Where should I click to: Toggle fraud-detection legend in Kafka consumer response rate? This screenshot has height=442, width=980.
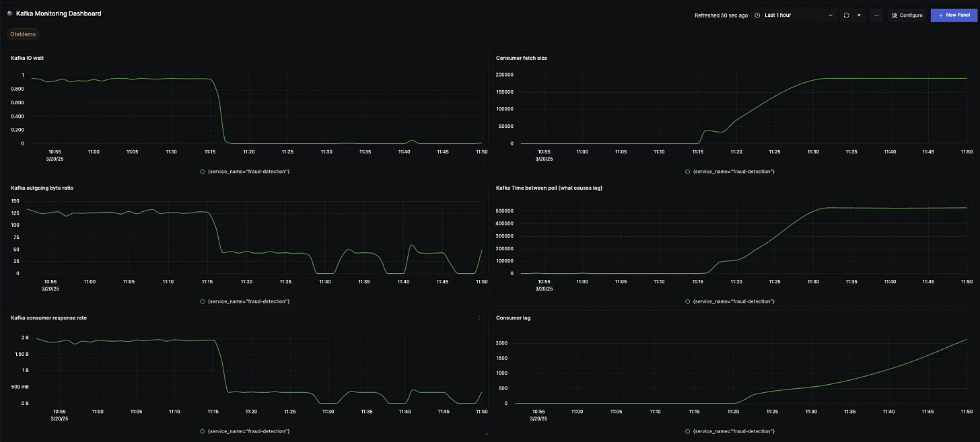point(245,431)
